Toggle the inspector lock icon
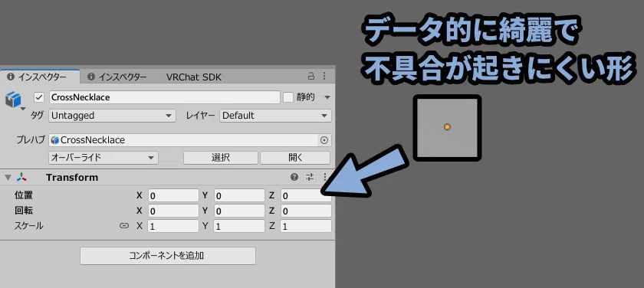 point(311,76)
